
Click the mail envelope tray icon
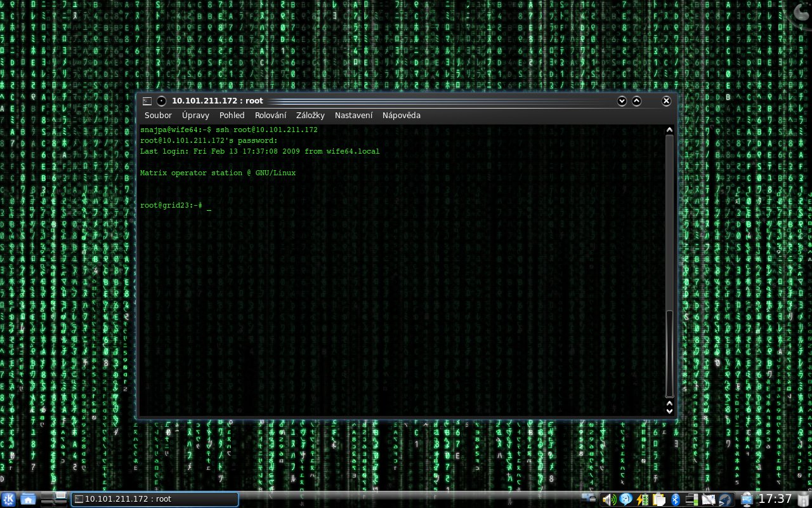pos(708,500)
